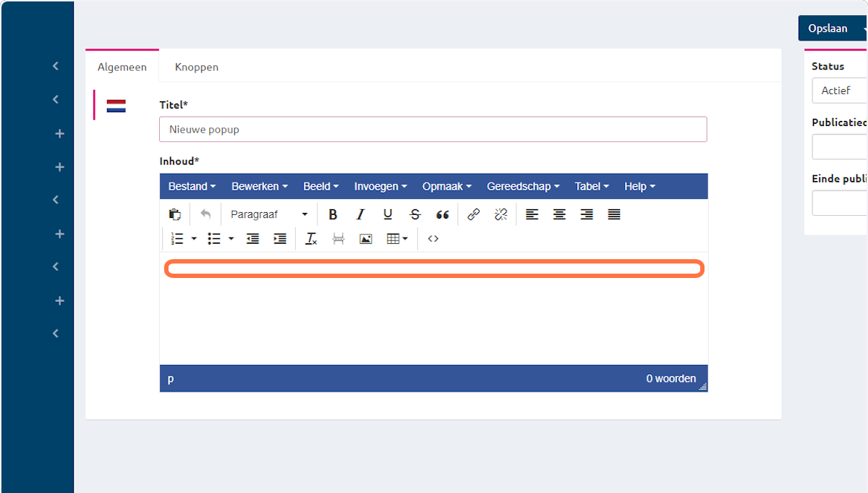
Task: Clear formatting from text
Action: click(311, 238)
